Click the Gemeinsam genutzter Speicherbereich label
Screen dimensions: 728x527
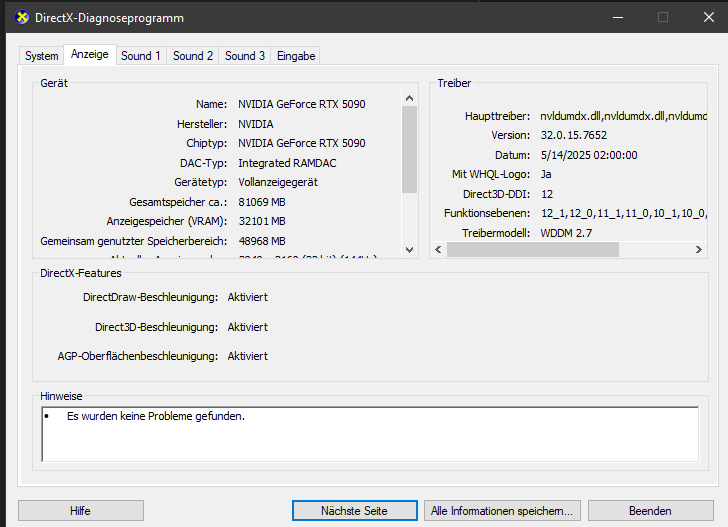pos(134,241)
